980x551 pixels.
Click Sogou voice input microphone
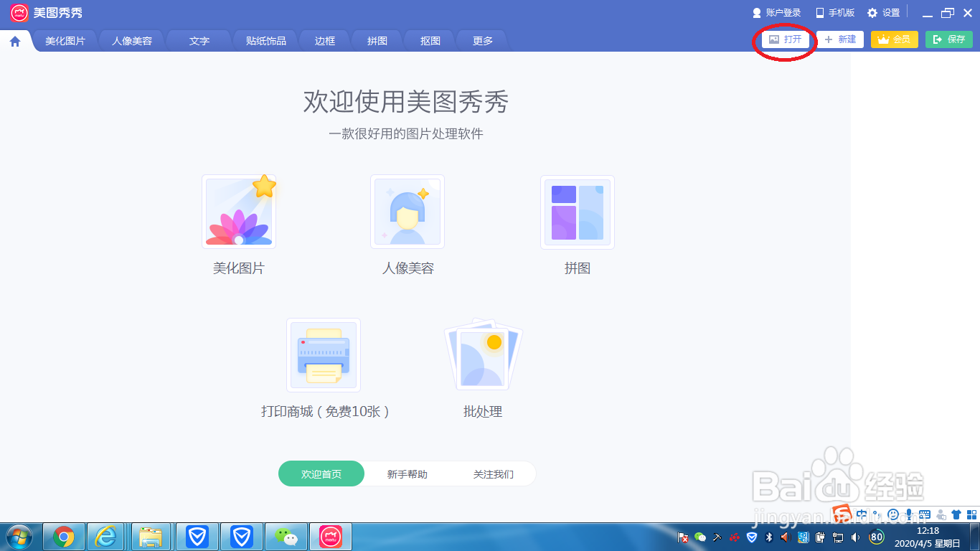(x=909, y=514)
